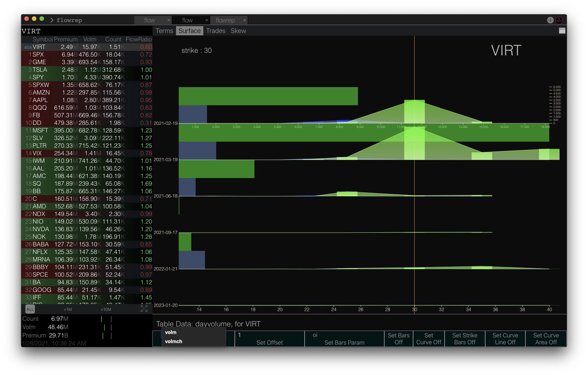Image resolution: width=588 pixels, height=375 pixels.
Task: Toggle Set Strike Bars Off
Action: pyautogui.click(x=465, y=339)
